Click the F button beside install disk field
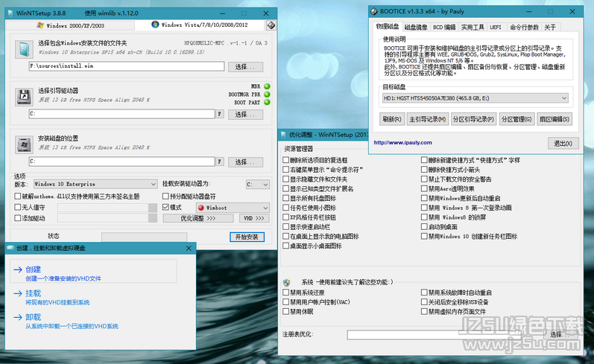 220,162
